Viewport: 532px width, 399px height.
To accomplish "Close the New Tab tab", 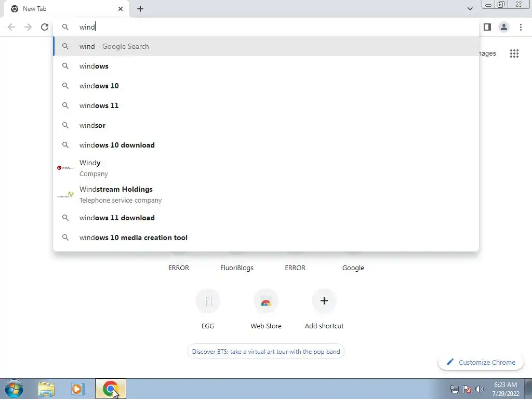I will [121, 9].
